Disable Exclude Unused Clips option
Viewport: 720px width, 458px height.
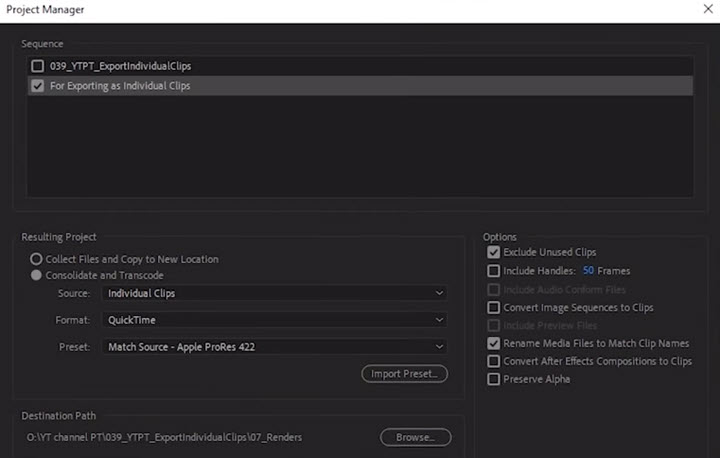pyautogui.click(x=493, y=253)
